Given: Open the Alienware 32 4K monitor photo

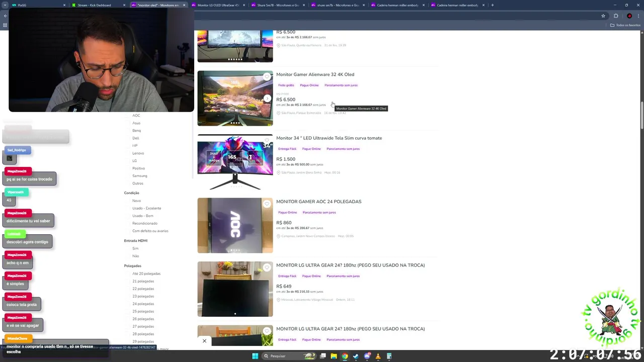Looking at the screenshot, I should point(235,98).
